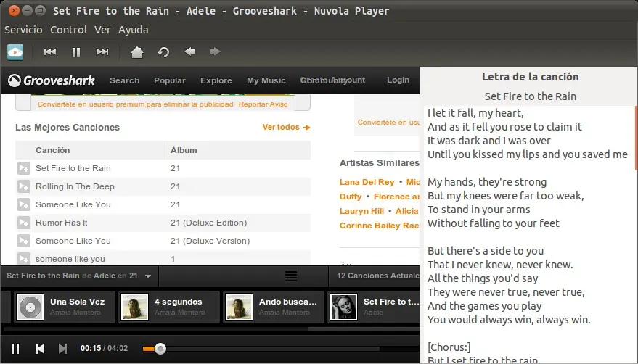638x364 pixels.
Task: Open similar artist Lauryn Hill
Action: pos(361,211)
